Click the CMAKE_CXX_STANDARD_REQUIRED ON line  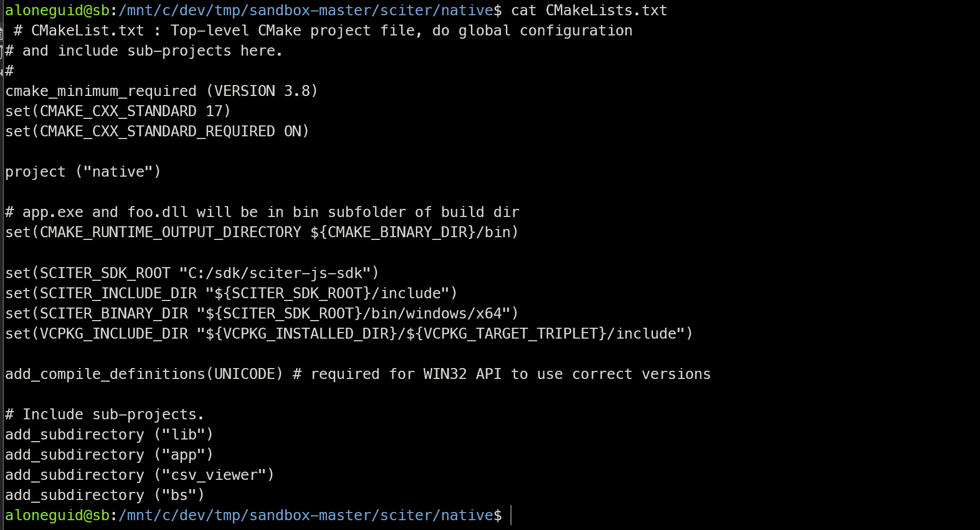coord(157,131)
